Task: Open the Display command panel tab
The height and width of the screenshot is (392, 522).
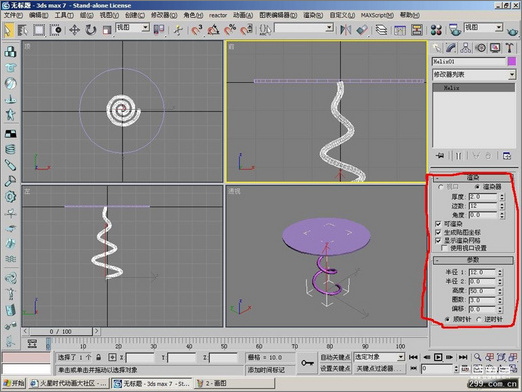Action: point(495,49)
